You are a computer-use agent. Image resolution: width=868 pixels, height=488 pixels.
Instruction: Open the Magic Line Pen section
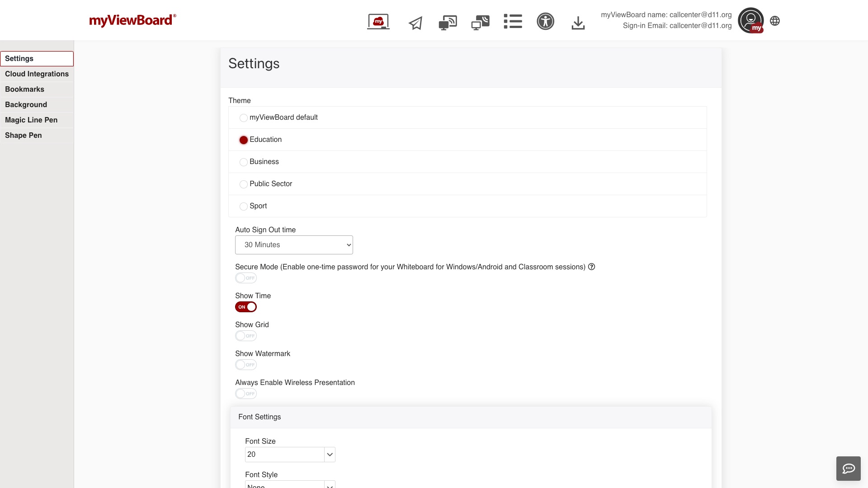coord(31,120)
